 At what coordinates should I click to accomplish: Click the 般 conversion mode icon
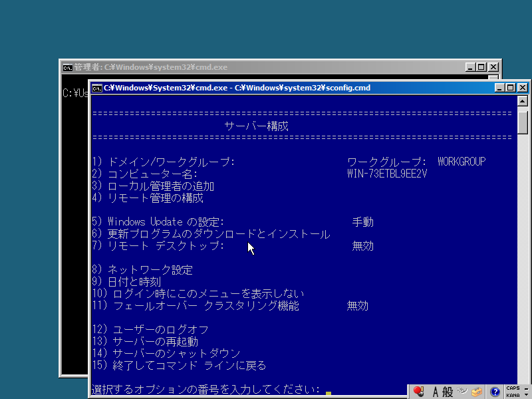(x=449, y=390)
